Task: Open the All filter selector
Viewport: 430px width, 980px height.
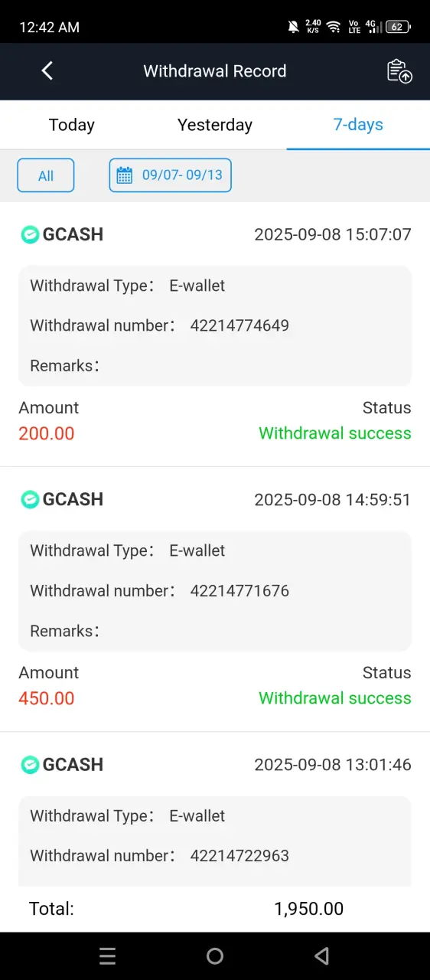Action: [x=46, y=175]
